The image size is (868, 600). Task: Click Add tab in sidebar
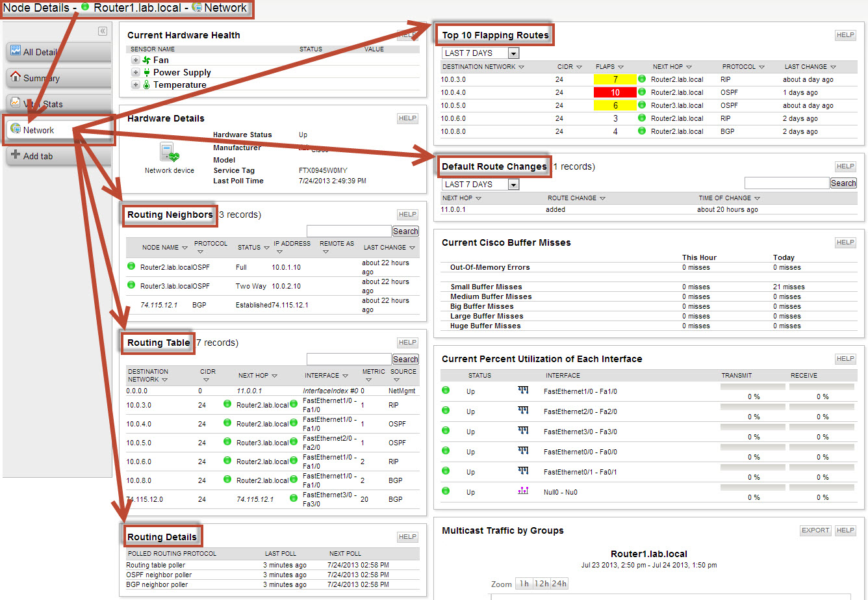coord(58,156)
